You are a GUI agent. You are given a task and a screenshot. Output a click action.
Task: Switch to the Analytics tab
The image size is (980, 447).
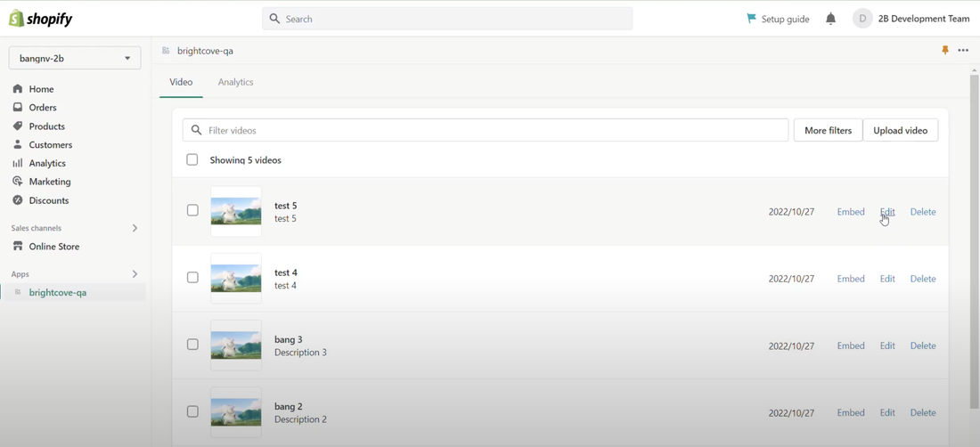point(235,82)
